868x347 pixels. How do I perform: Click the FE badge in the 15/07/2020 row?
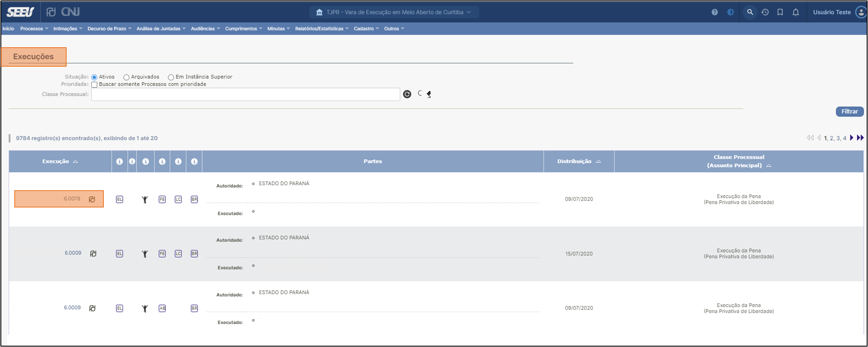coord(162,253)
